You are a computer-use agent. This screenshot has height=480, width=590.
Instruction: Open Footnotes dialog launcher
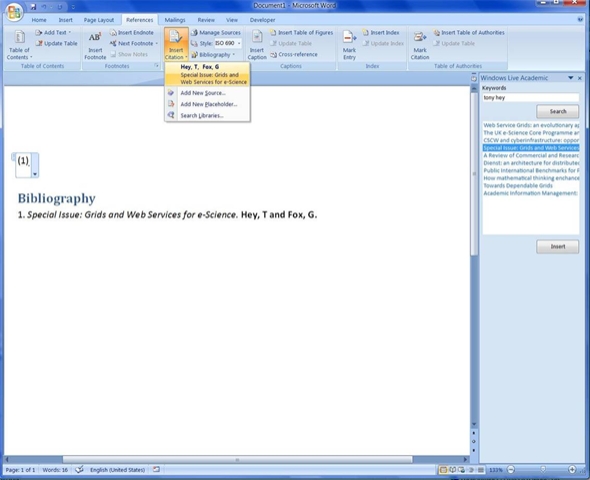coord(157,66)
